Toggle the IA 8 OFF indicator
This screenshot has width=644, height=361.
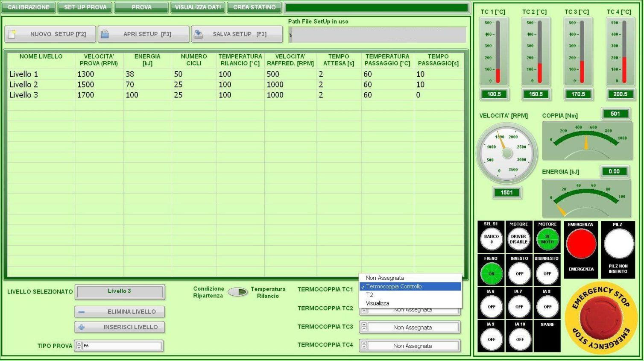point(547,306)
